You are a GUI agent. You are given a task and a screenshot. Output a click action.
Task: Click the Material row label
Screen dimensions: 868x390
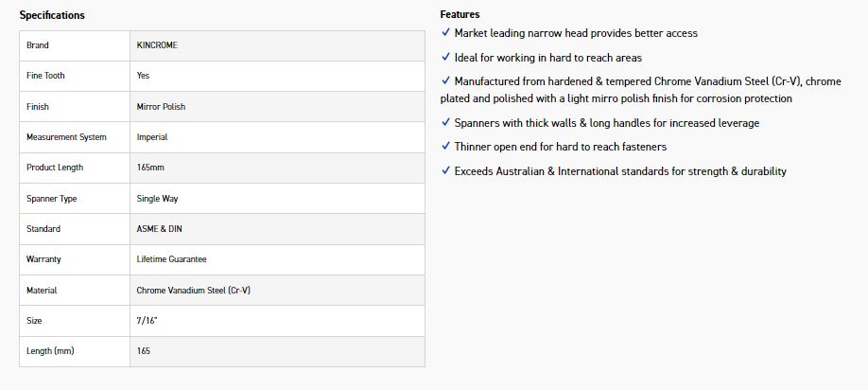pos(42,291)
